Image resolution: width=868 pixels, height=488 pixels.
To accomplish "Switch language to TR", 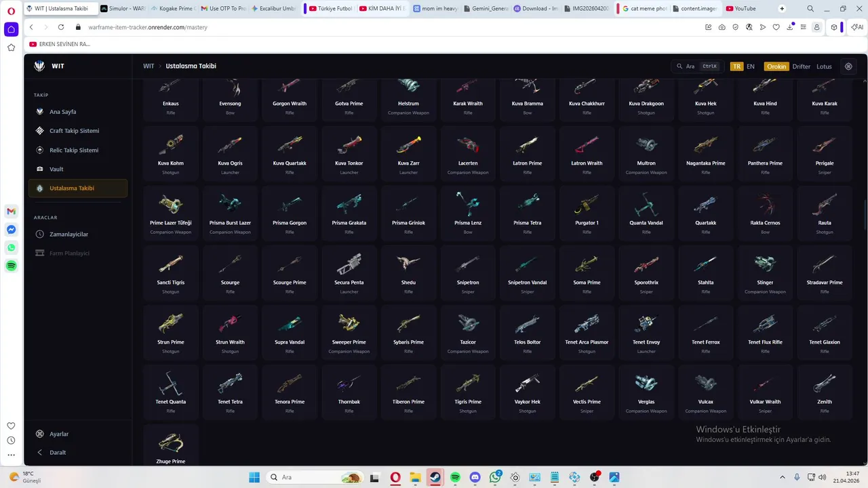I will click(x=736, y=66).
